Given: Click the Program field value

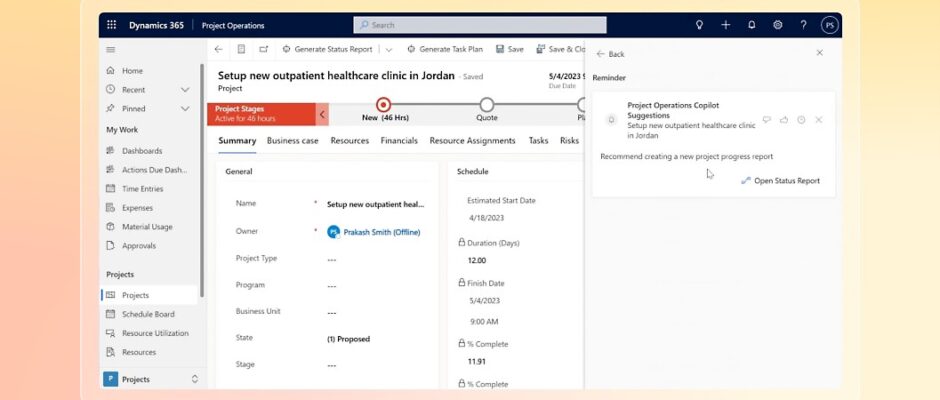Looking at the screenshot, I should (332, 286).
